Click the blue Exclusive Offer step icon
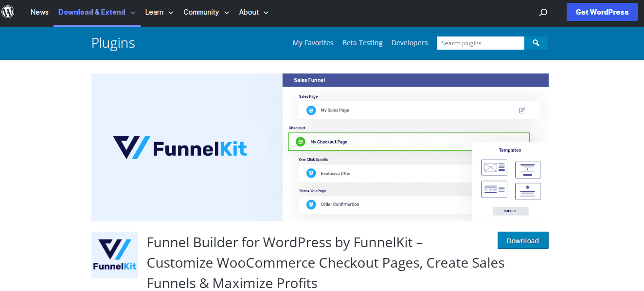Image resolution: width=644 pixels, height=291 pixels. 311,173
